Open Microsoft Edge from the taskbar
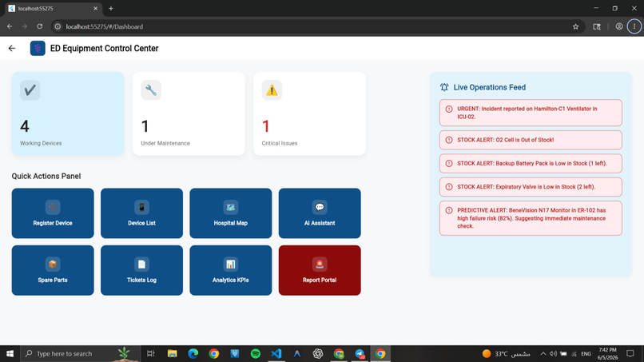The image size is (644, 362). (x=193, y=353)
